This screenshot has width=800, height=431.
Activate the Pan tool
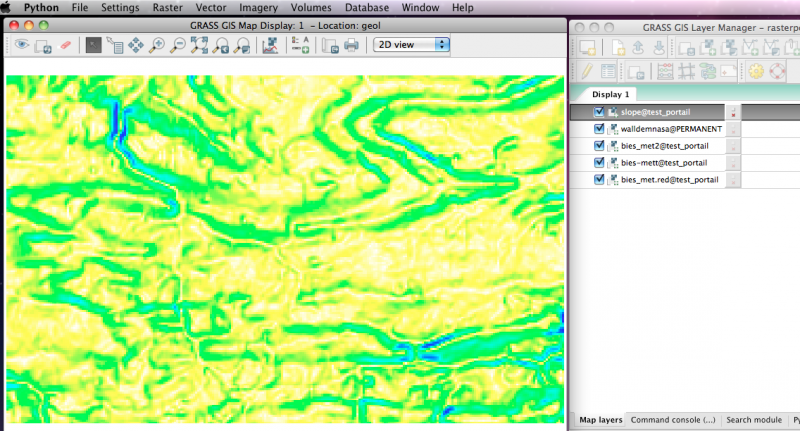click(136, 45)
